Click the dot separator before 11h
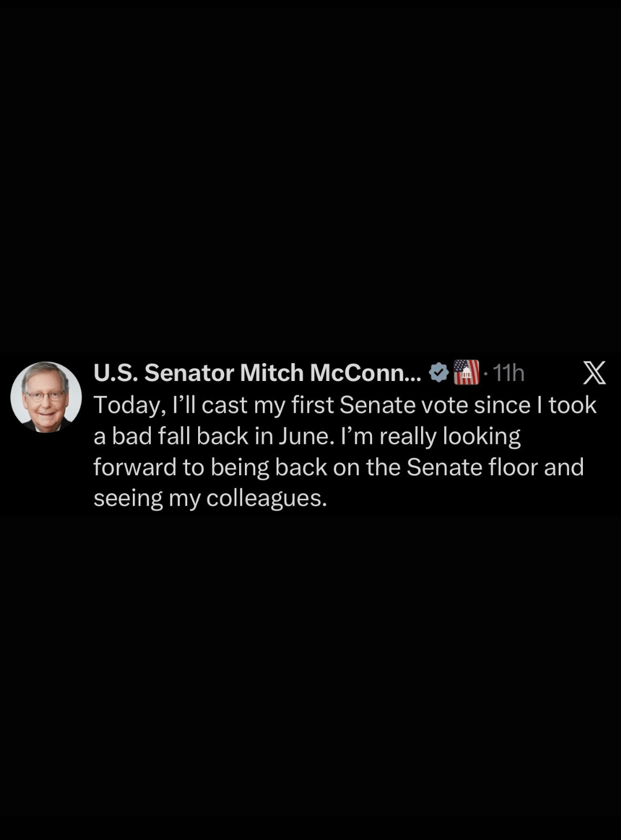 (486, 375)
